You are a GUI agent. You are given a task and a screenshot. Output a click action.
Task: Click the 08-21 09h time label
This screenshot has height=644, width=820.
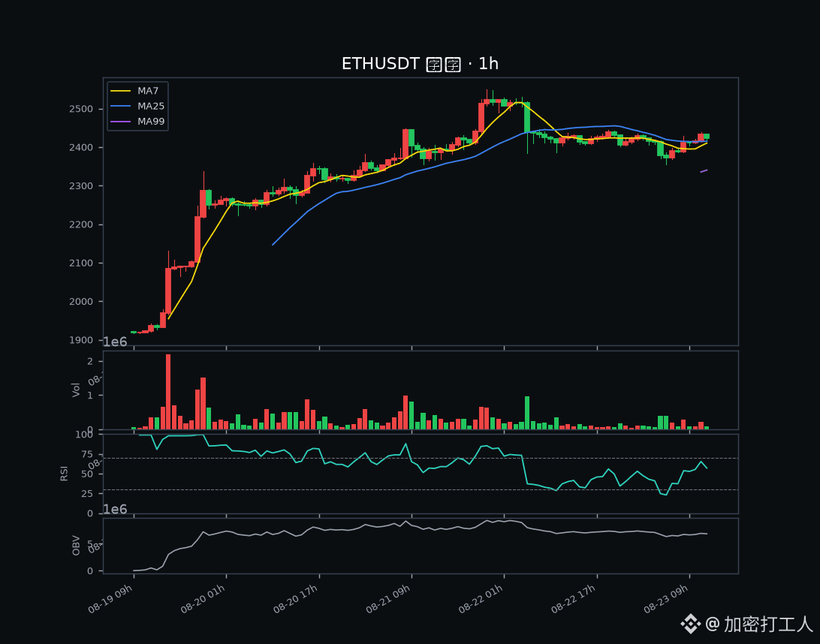tap(388, 599)
